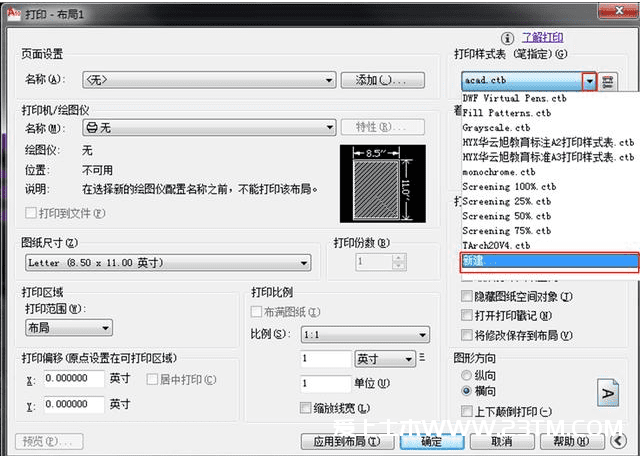642x456 pixels.
Task: Open the 打印范围 dropdown showing 布局
Action: [x=69, y=327]
